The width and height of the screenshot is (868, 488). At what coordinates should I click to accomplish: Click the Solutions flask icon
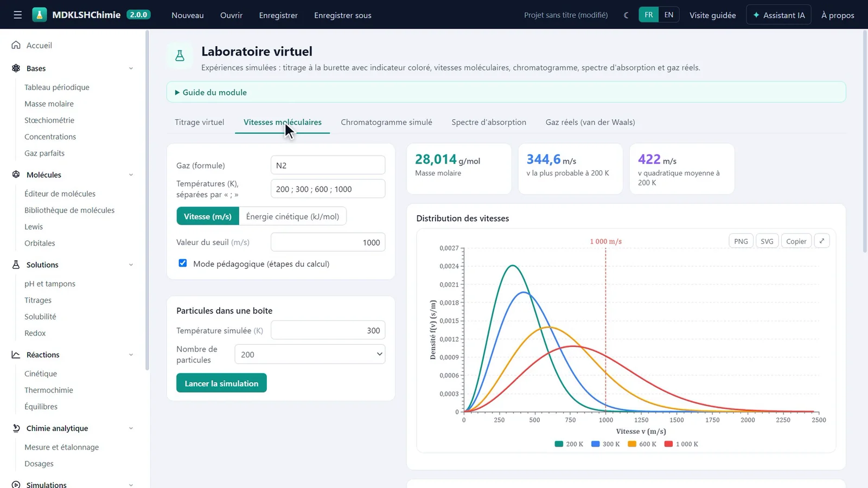point(16,264)
